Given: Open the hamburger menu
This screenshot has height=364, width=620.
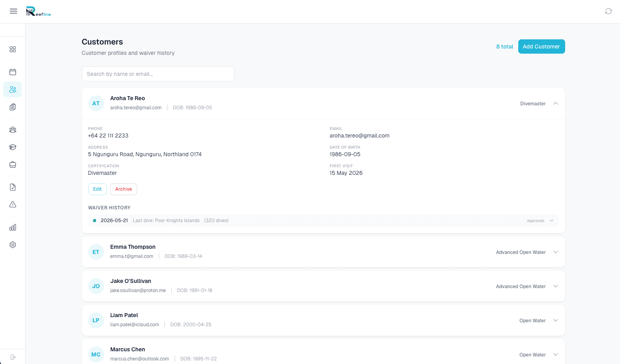Looking at the screenshot, I should (14, 11).
